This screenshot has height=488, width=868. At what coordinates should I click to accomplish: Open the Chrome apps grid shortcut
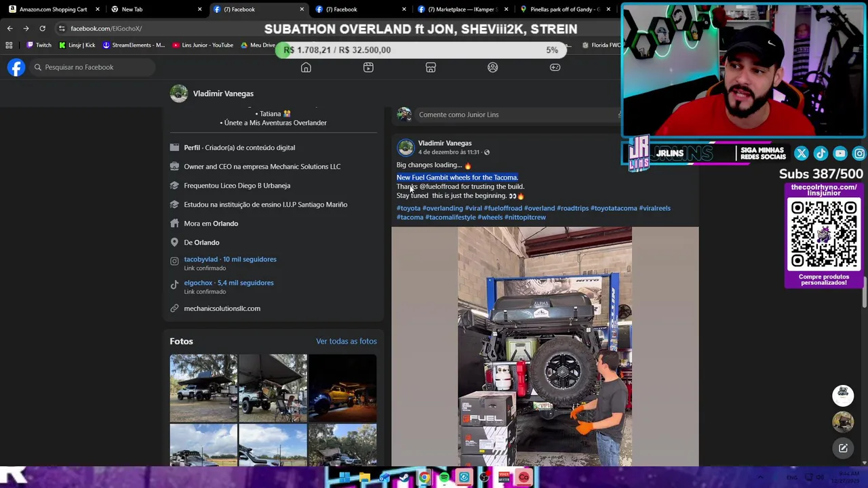[x=9, y=45]
